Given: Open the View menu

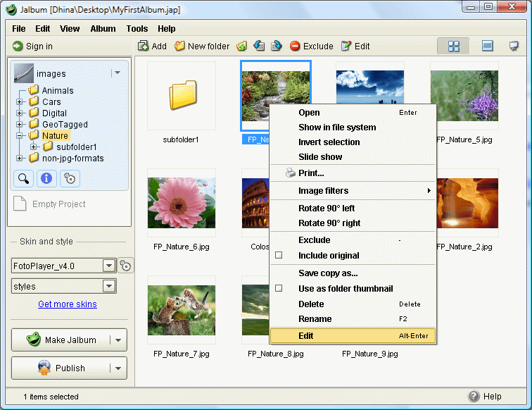Looking at the screenshot, I should tap(70, 29).
